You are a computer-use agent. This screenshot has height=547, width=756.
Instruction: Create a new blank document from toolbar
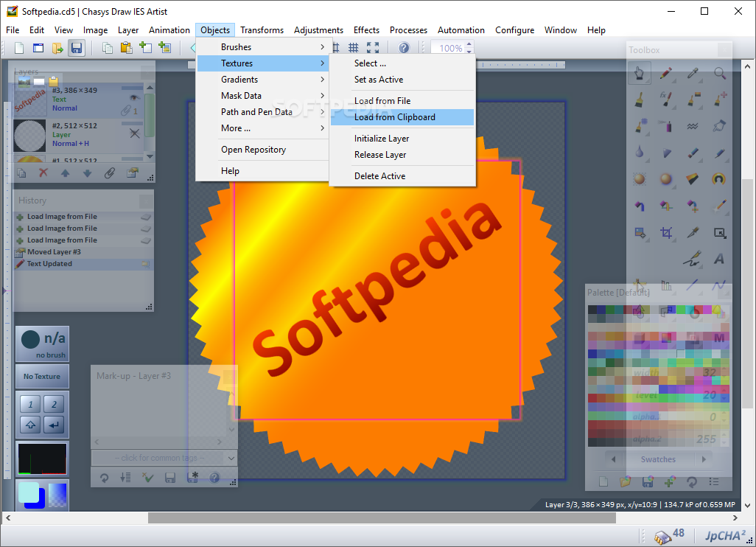(19, 48)
